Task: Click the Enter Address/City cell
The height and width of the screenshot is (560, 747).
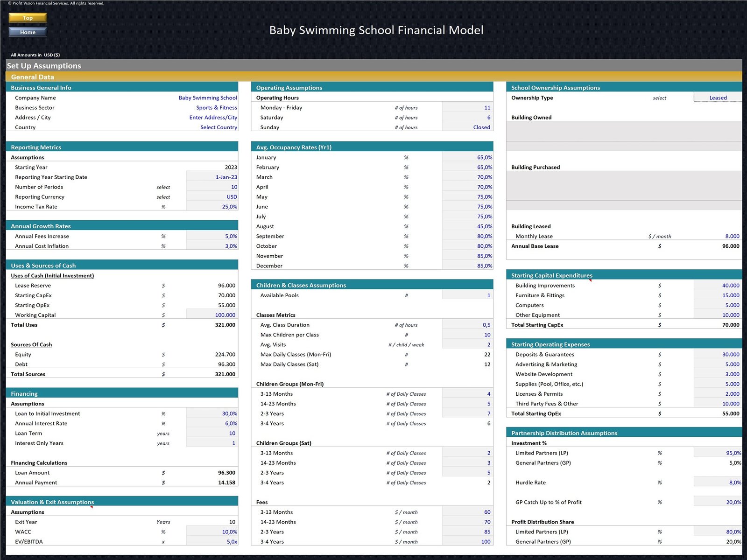Action: pos(213,118)
